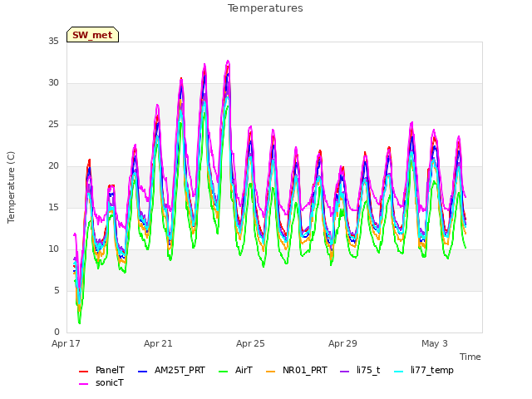Click the Apr 17 x-axis label
532x399 pixels.
click(66, 343)
